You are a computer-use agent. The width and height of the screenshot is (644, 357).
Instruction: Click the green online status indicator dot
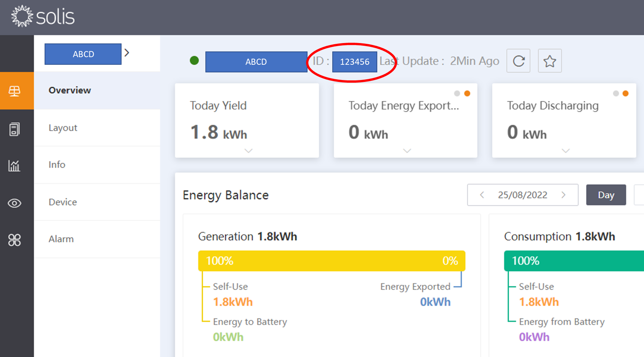[x=194, y=61]
